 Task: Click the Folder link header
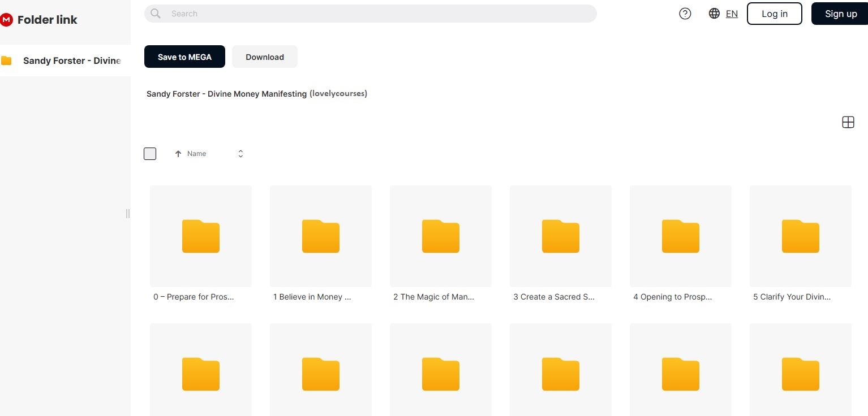coord(47,20)
